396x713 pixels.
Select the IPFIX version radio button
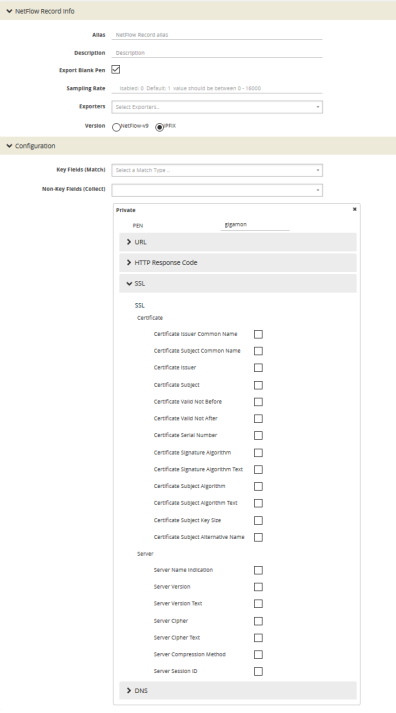(159, 127)
